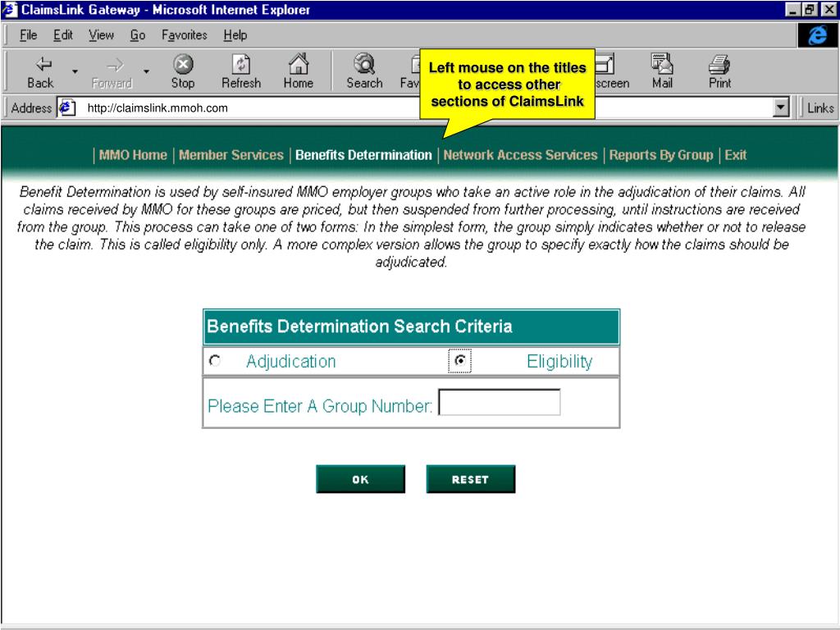Click the greyed-out Forward toolbar button
The height and width of the screenshot is (630, 840).
[112, 72]
